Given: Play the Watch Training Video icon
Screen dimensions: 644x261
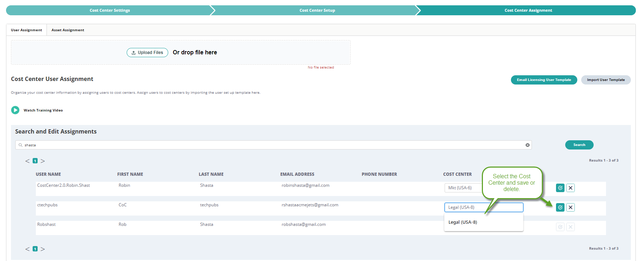Looking at the screenshot, I should (x=15, y=110).
